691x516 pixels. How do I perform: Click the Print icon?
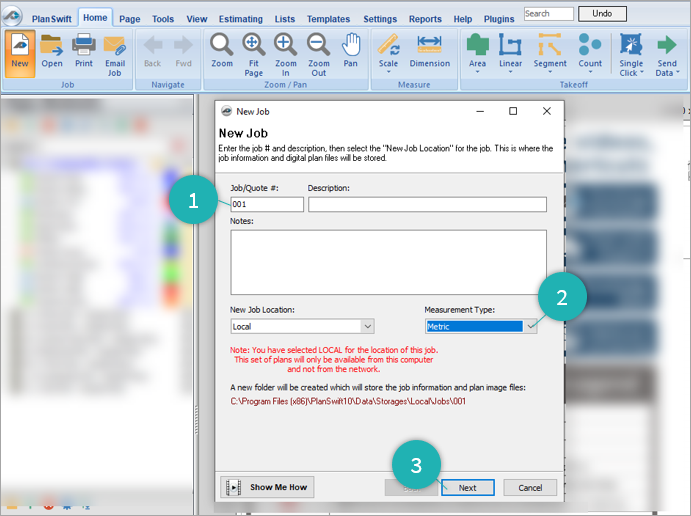(84, 51)
